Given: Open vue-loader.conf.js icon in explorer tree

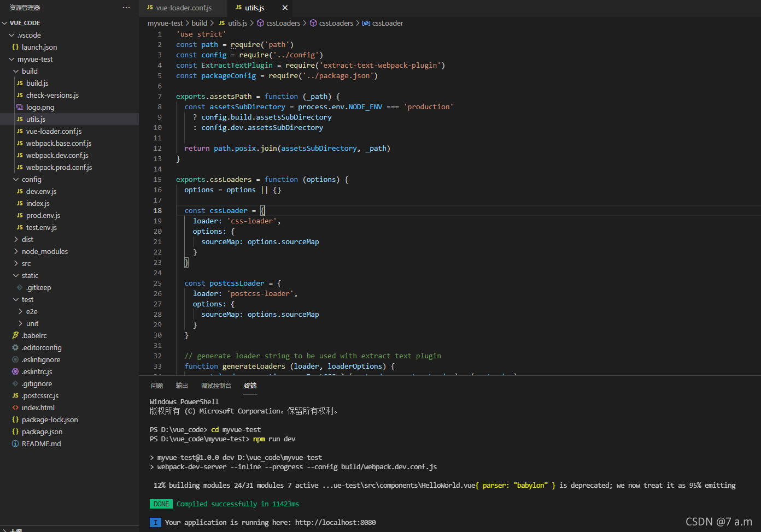Looking at the screenshot, I should [20, 131].
